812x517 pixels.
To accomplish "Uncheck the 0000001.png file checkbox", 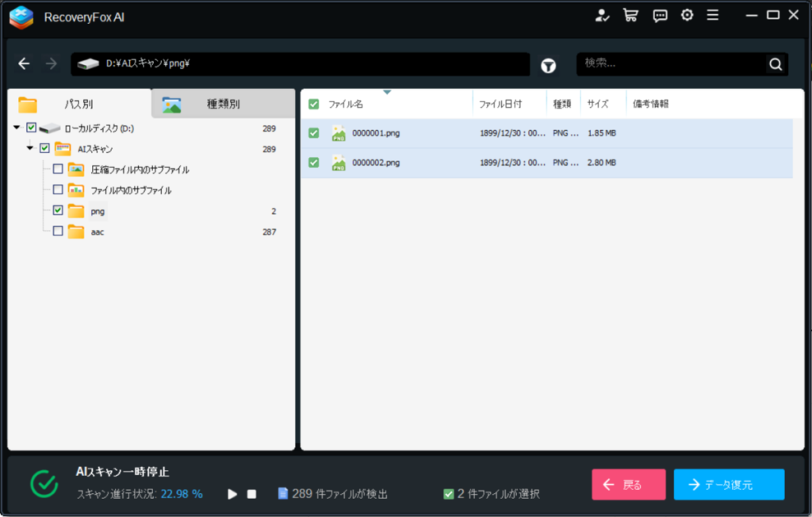I will click(x=314, y=133).
